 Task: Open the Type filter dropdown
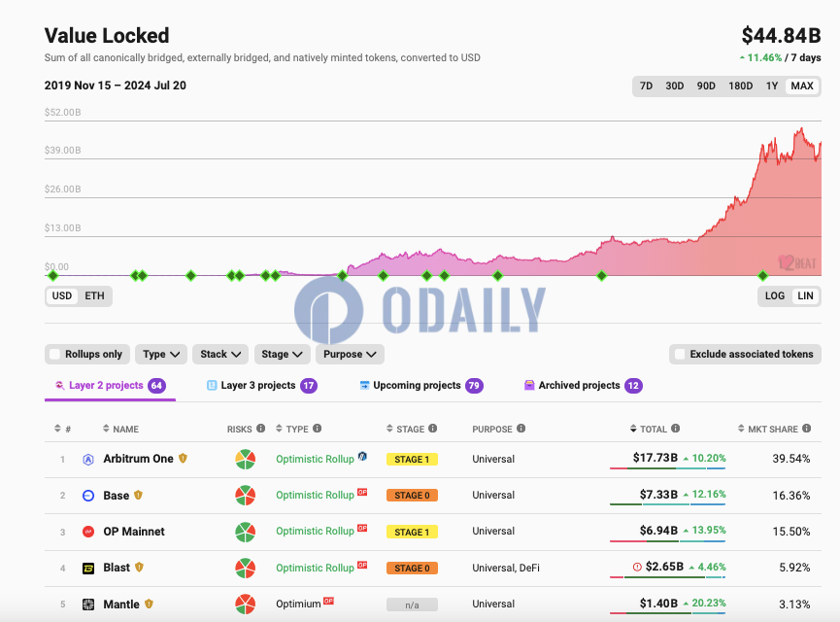tap(161, 354)
